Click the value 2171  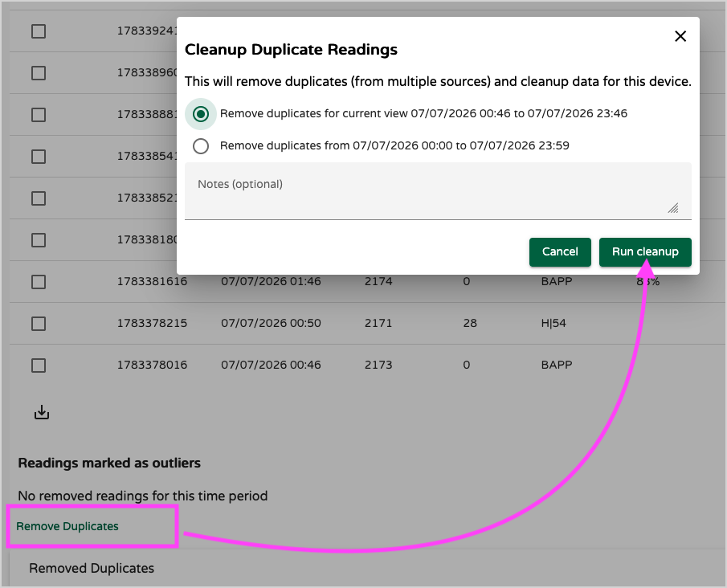(x=378, y=323)
